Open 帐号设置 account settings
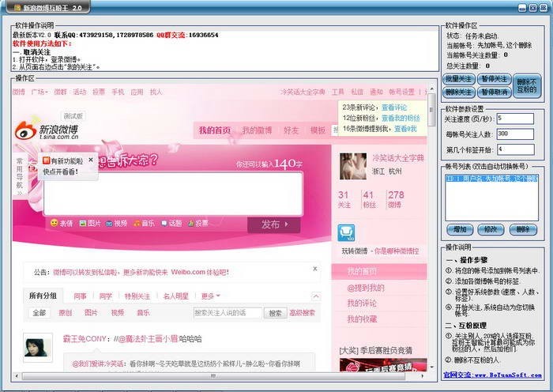553x392 pixels. (401, 92)
